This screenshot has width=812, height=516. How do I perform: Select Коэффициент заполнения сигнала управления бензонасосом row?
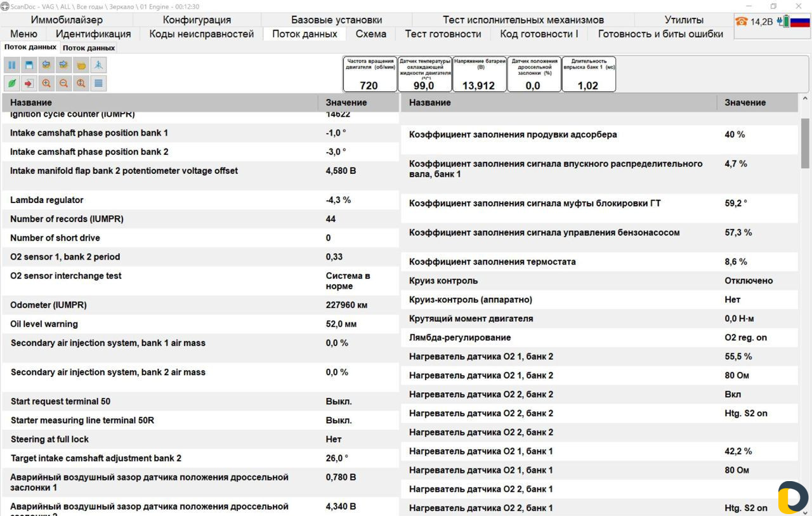point(599,237)
